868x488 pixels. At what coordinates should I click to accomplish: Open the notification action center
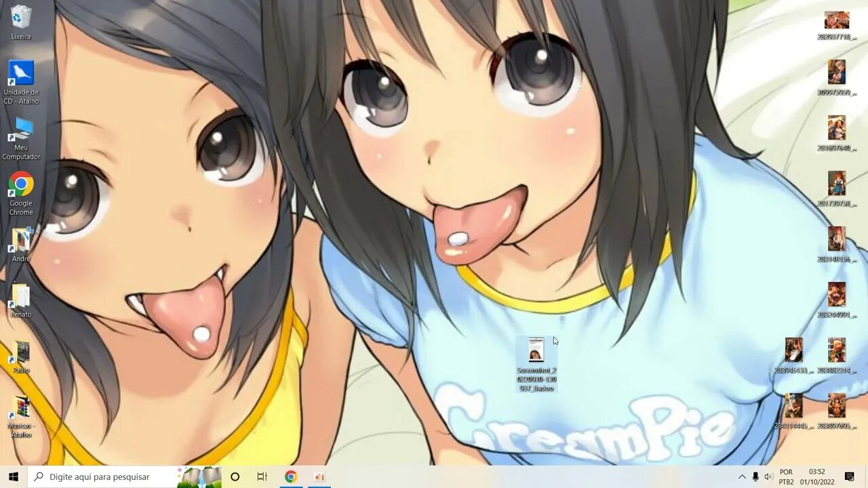(849, 476)
